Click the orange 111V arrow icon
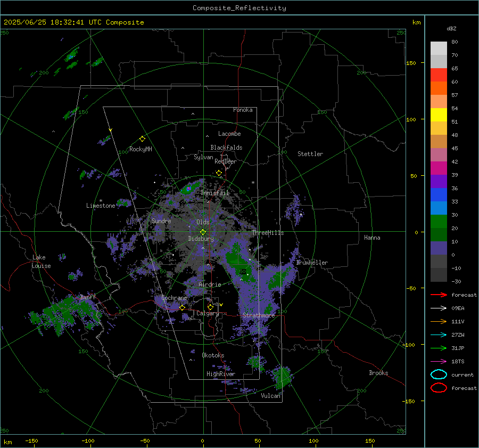This screenshot has width=479, height=448. click(439, 321)
